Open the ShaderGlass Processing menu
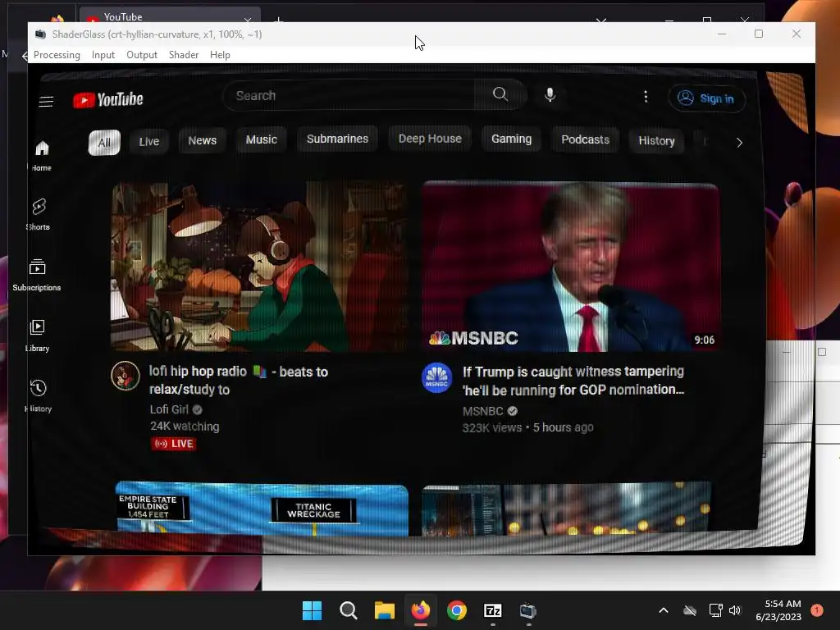The width and height of the screenshot is (840, 630). point(57,55)
